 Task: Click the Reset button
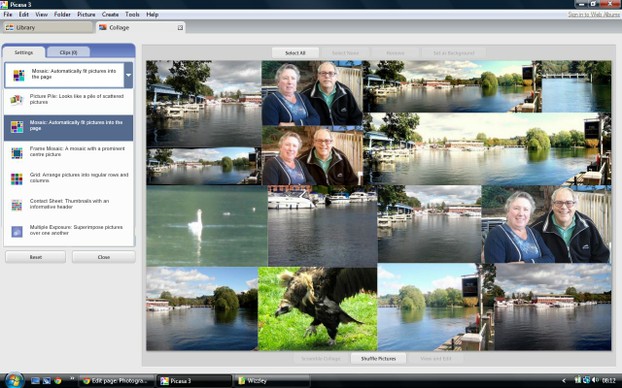[x=36, y=257]
